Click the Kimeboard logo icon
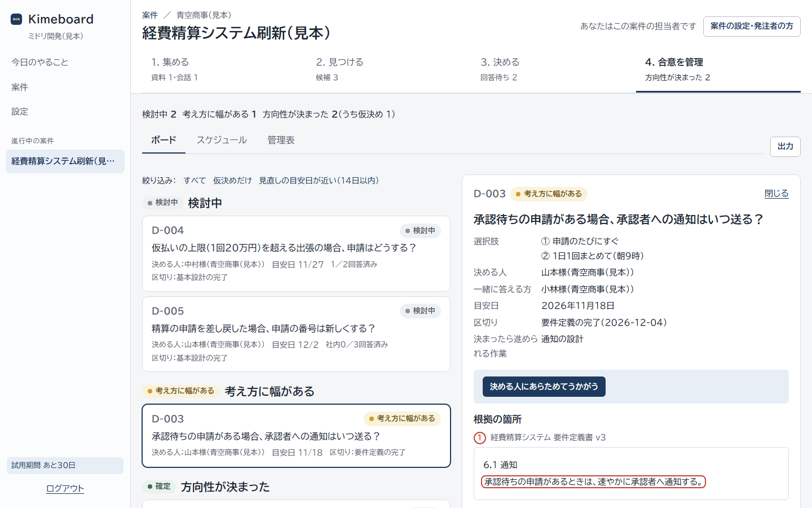This screenshot has width=812, height=508. 16,19
